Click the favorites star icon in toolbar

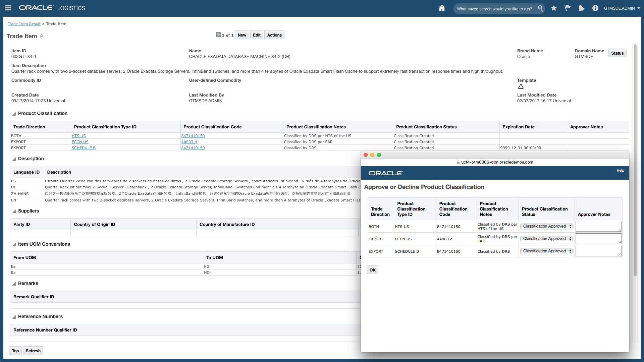click(x=553, y=8)
